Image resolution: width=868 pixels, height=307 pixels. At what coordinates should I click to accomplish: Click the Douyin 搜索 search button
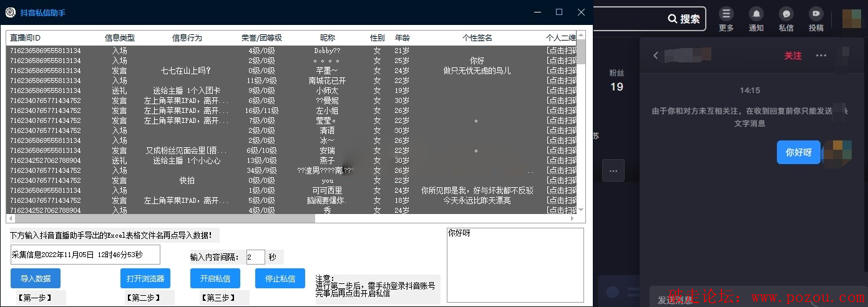684,19
